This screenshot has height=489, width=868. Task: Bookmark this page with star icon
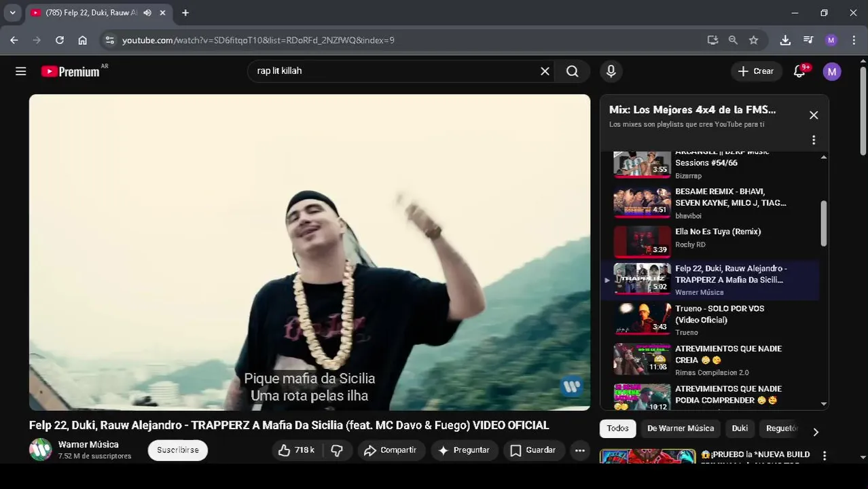click(x=753, y=40)
